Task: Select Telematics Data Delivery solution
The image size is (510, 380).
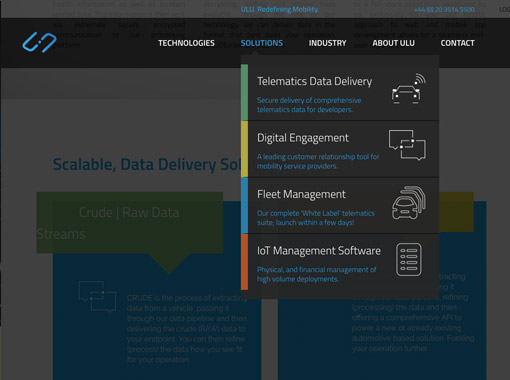Action: [x=340, y=92]
